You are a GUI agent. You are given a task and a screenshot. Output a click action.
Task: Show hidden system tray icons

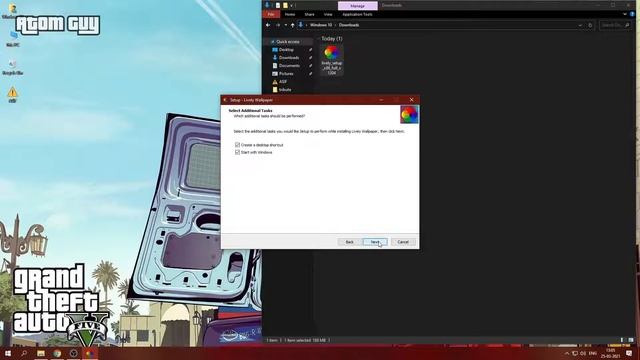click(567, 353)
